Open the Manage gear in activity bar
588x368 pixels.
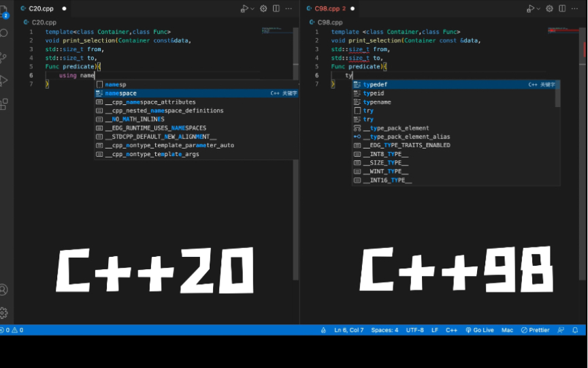click(4, 313)
